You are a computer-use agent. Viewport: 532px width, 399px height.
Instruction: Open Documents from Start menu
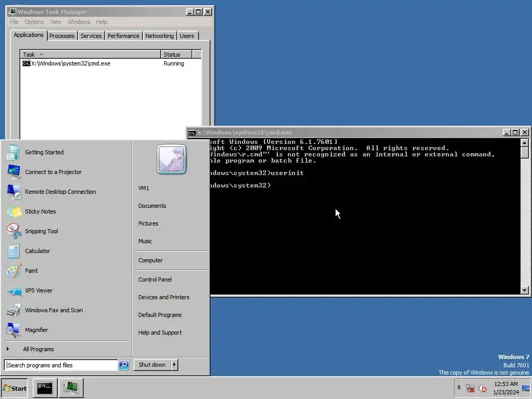tap(152, 206)
